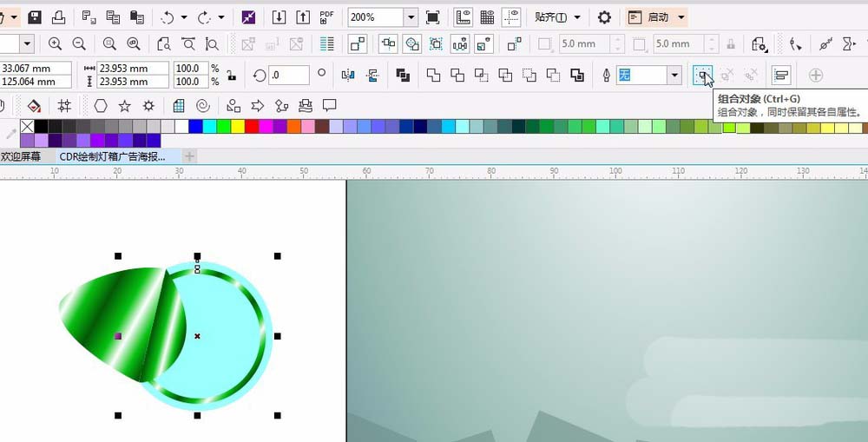Click the Trim shaping icon
This screenshot has width=868, height=442.
click(x=457, y=76)
